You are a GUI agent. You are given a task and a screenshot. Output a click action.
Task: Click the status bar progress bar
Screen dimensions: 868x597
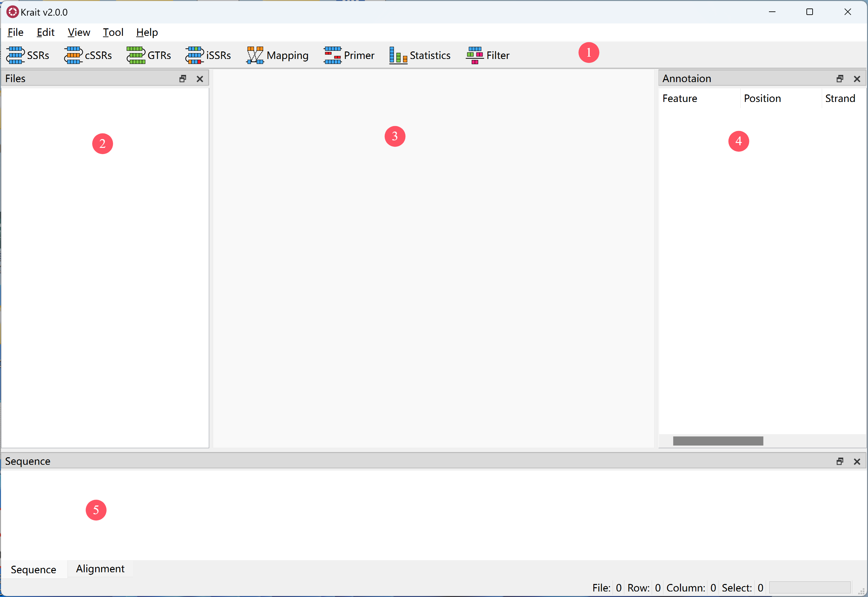pyautogui.click(x=810, y=587)
